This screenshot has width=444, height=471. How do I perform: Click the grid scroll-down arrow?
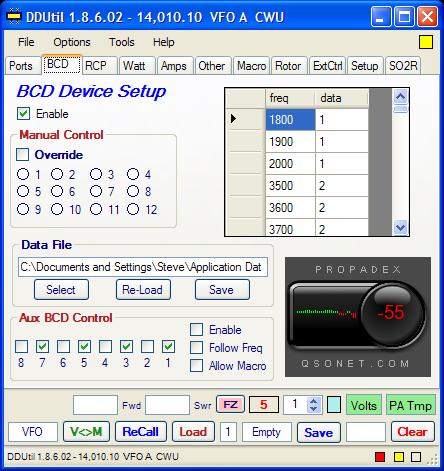click(x=400, y=228)
